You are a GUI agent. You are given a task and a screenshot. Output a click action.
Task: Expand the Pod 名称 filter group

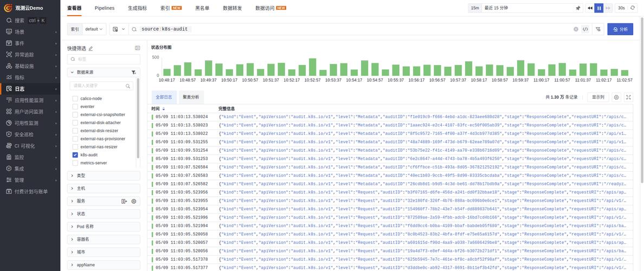[x=104, y=227]
